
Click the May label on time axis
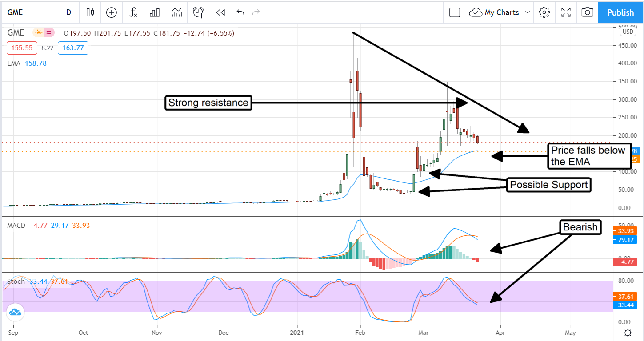[570, 332]
